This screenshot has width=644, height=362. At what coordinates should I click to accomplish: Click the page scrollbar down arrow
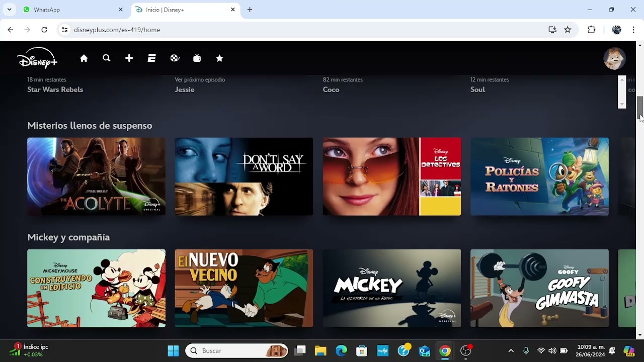pos(640,335)
